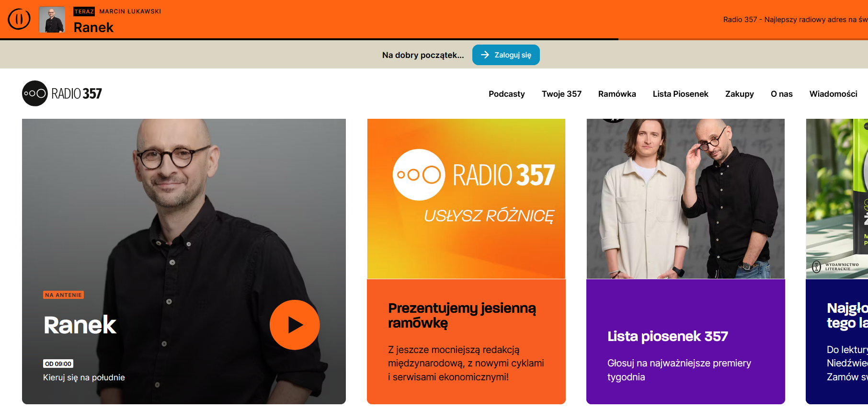
Task: Click the playback progress bar under header
Action: [309, 39]
